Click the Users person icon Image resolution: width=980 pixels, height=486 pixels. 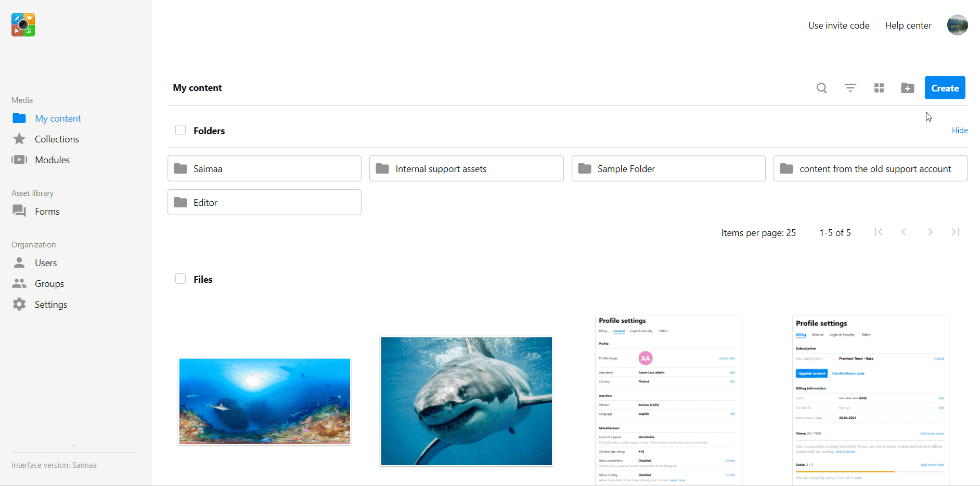19,262
